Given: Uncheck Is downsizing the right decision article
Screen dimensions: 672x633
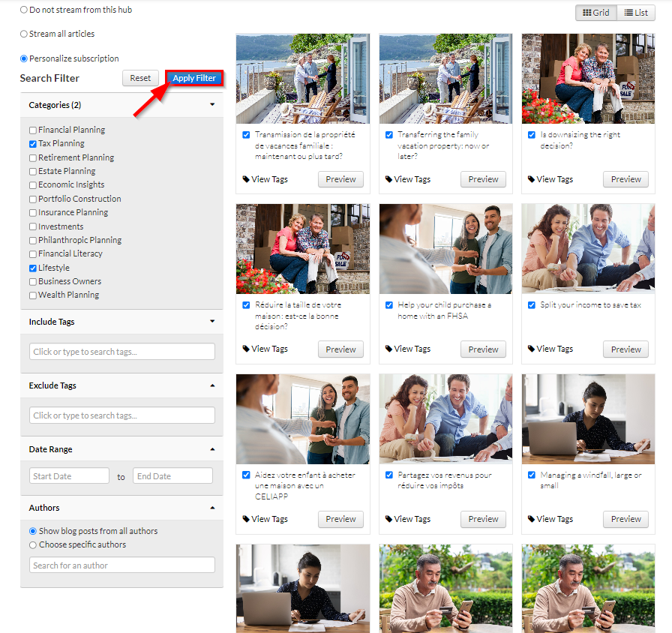Looking at the screenshot, I should coord(532,134).
